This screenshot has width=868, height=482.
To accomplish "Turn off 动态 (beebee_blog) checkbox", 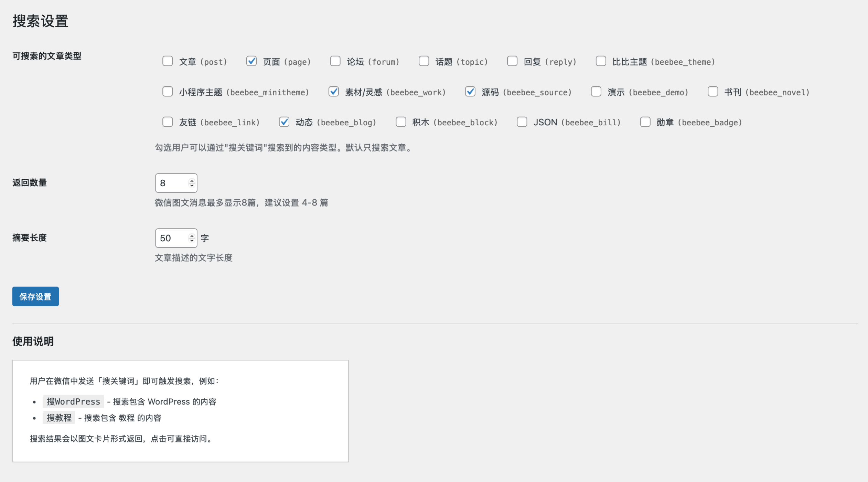I will click(284, 122).
